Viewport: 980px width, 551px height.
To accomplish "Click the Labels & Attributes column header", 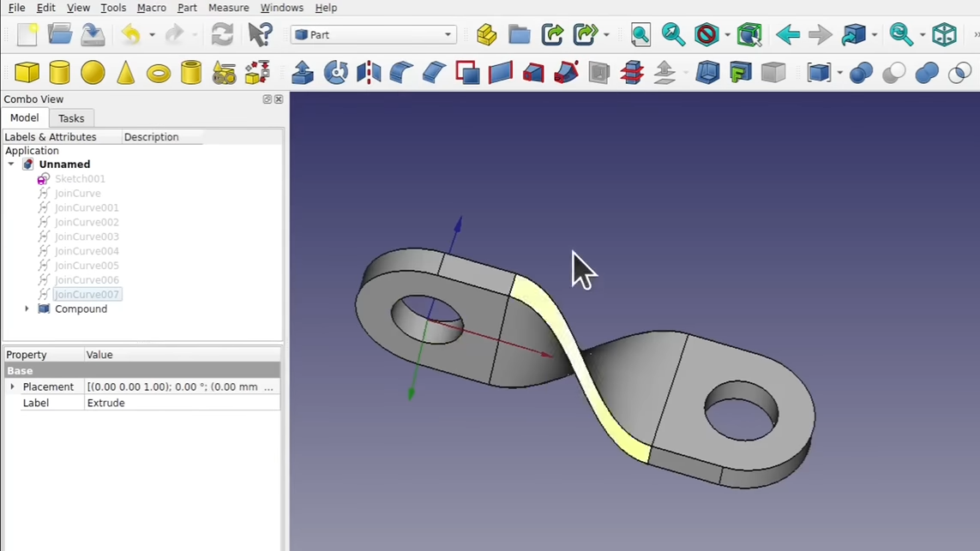I will 51,137.
